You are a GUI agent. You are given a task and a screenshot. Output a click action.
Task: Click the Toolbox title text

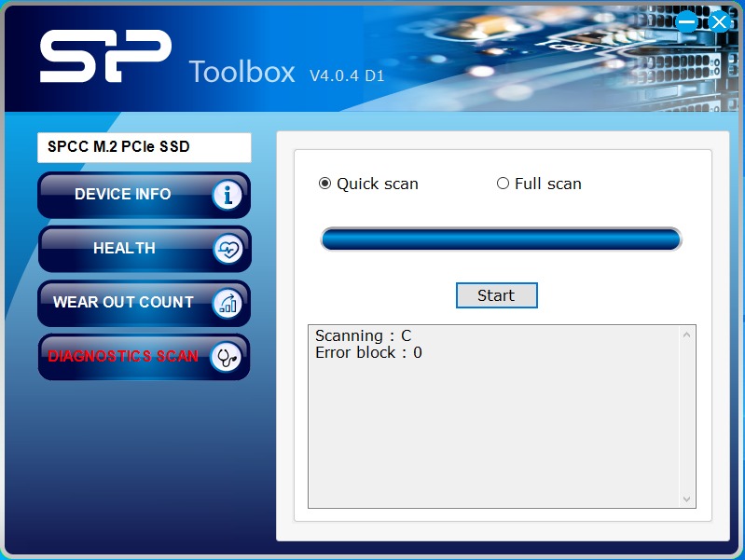tap(241, 72)
